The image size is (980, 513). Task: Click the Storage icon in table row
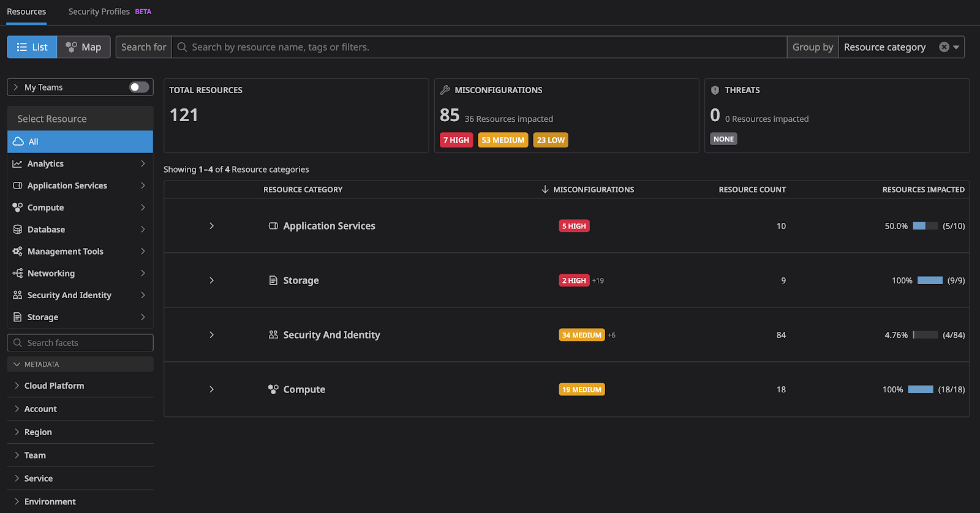[x=273, y=280]
